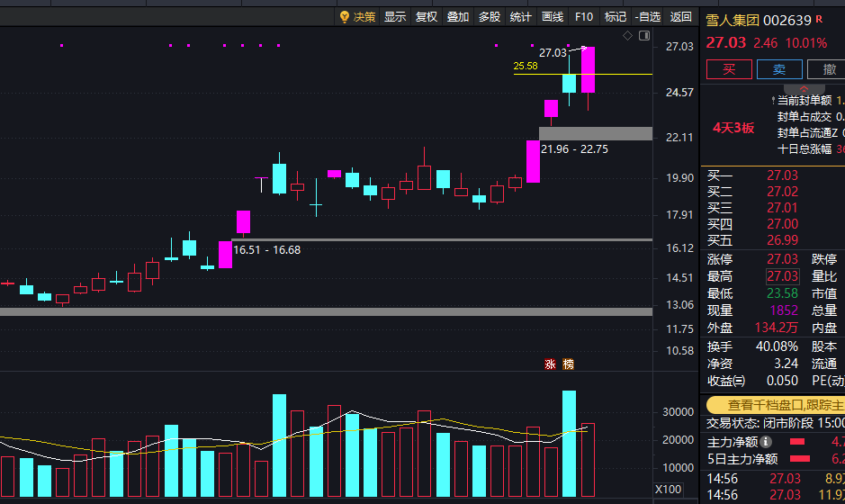Open the 叠加 overlay menu
The width and height of the screenshot is (845, 504).
coord(457,17)
